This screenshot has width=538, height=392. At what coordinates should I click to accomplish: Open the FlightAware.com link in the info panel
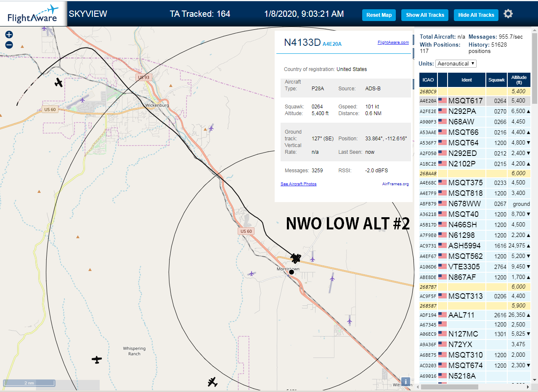pos(393,42)
